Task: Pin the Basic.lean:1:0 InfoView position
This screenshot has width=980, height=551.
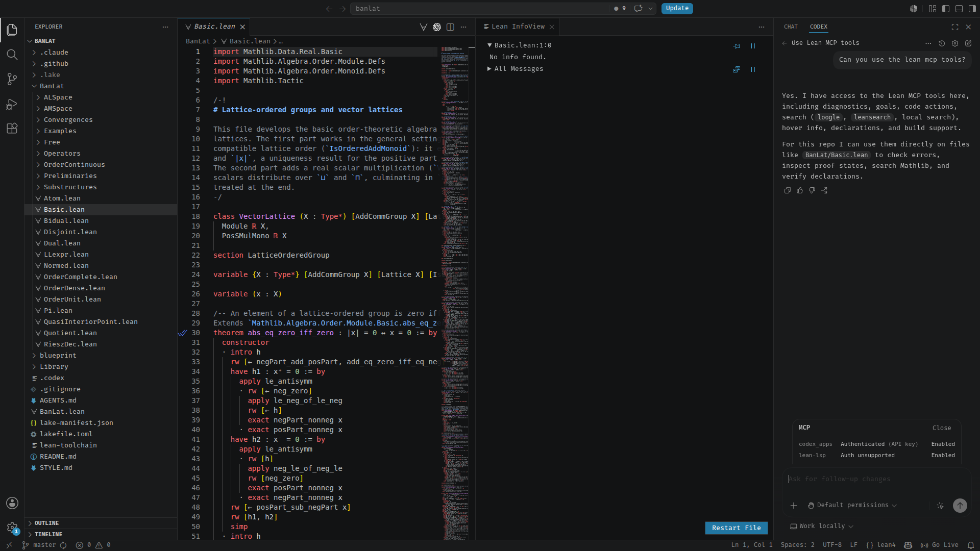Action: coord(737,46)
